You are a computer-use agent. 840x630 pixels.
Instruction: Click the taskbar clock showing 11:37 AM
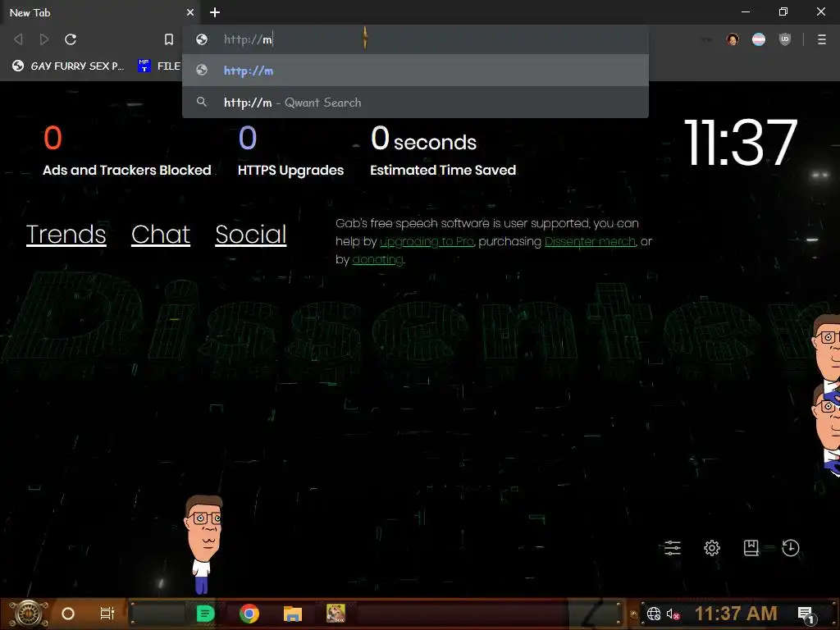coord(736,614)
